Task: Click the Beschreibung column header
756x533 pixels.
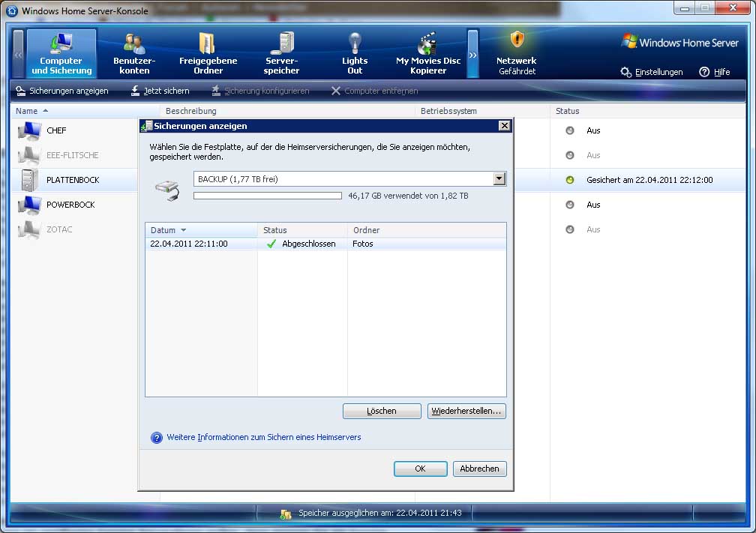Action: (288, 111)
